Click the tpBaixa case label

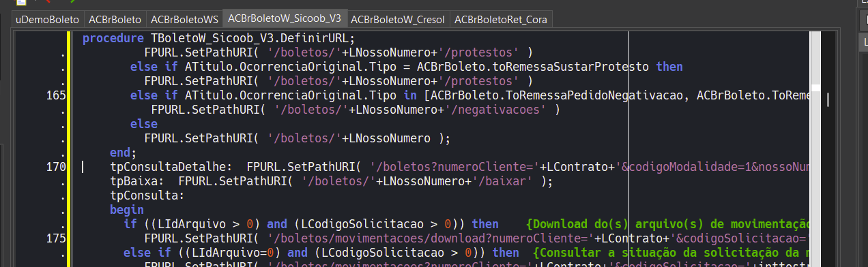[x=137, y=180]
